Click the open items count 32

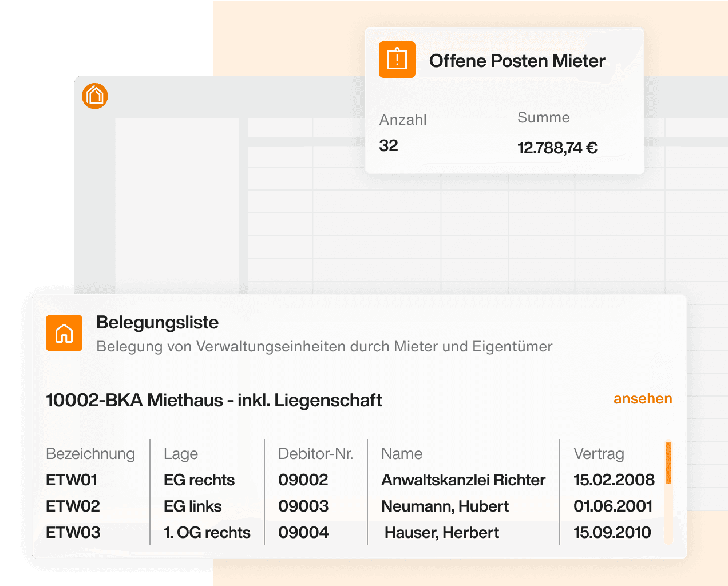[x=389, y=146]
